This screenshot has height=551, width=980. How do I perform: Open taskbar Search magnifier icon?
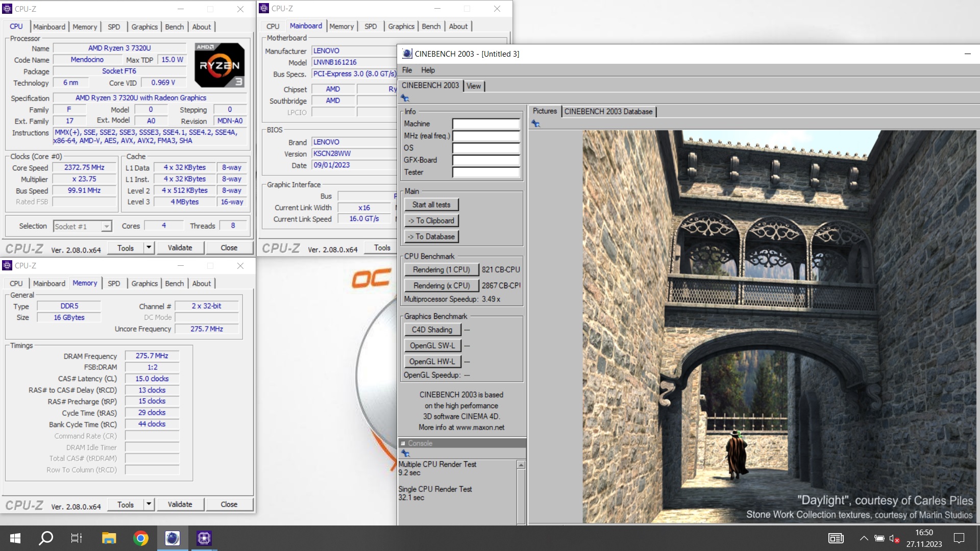46,538
